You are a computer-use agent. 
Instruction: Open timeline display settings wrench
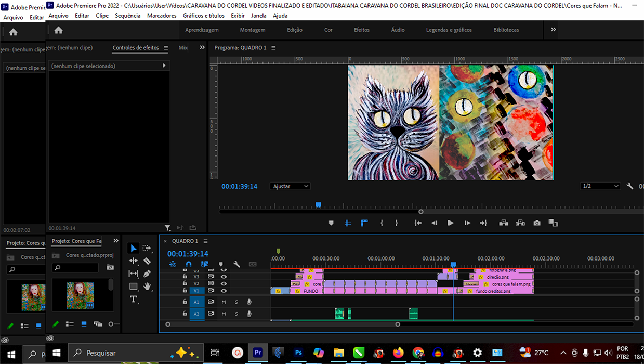pos(237,264)
